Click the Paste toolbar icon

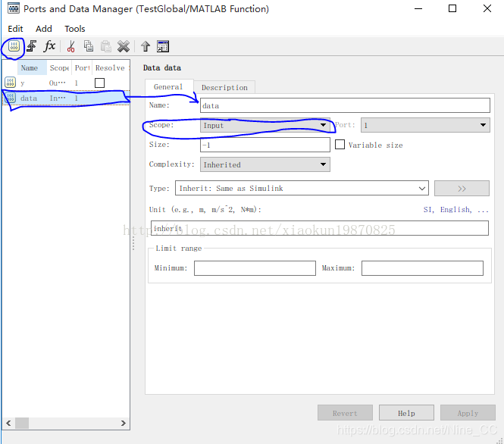(106, 46)
